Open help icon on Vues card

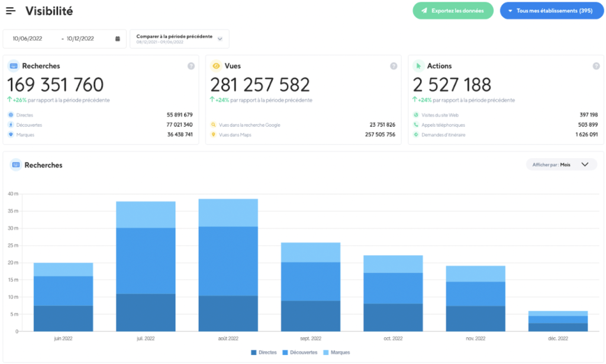click(394, 66)
